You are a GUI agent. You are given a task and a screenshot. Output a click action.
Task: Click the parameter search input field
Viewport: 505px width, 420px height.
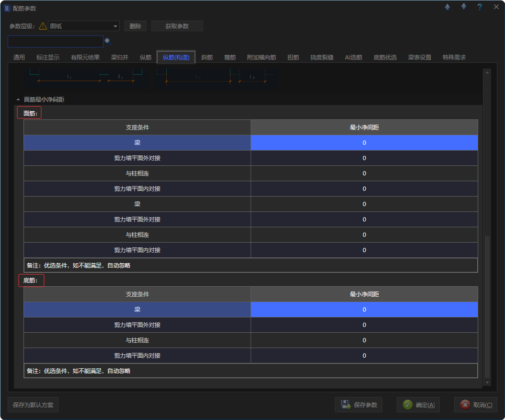click(x=55, y=41)
